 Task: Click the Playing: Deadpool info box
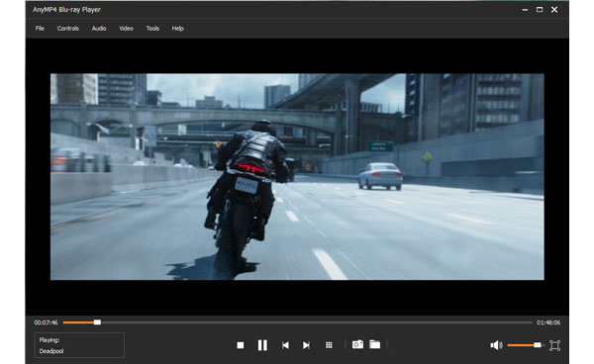79,345
